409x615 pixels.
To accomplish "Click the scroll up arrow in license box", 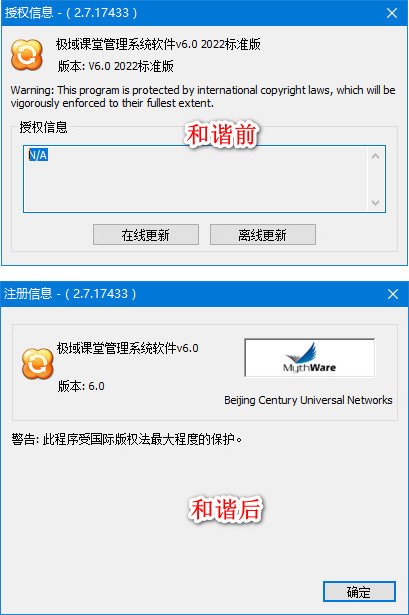I will pos(375,156).
